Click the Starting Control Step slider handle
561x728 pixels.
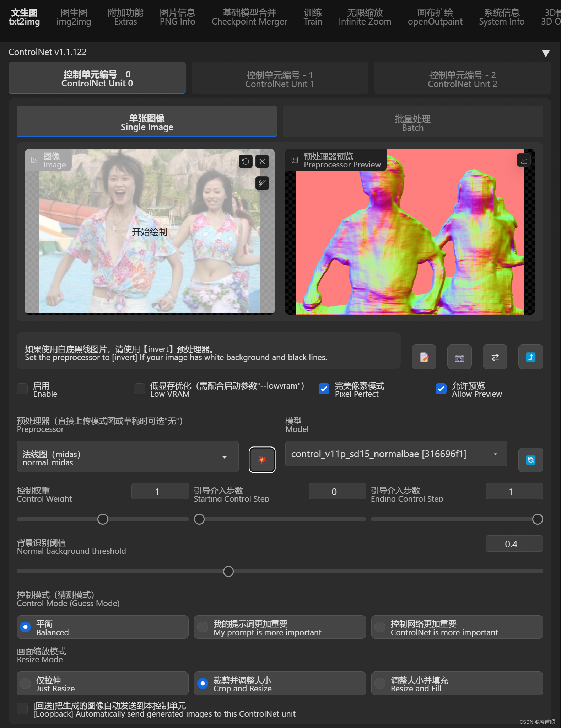pyautogui.click(x=199, y=519)
